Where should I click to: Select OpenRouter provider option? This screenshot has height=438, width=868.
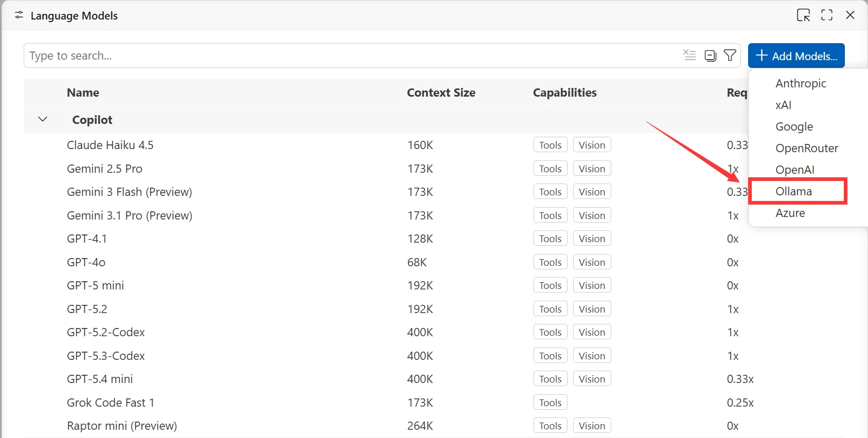click(806, 148)
